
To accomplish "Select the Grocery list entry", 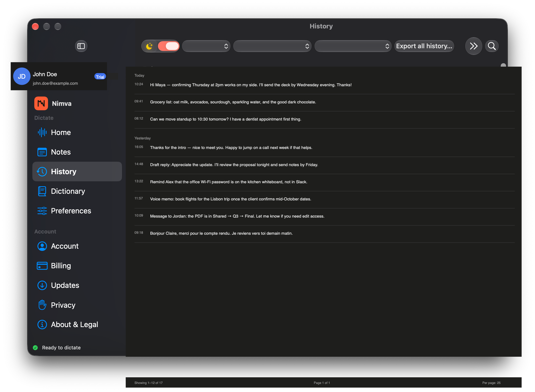I will tap(325, 102).
